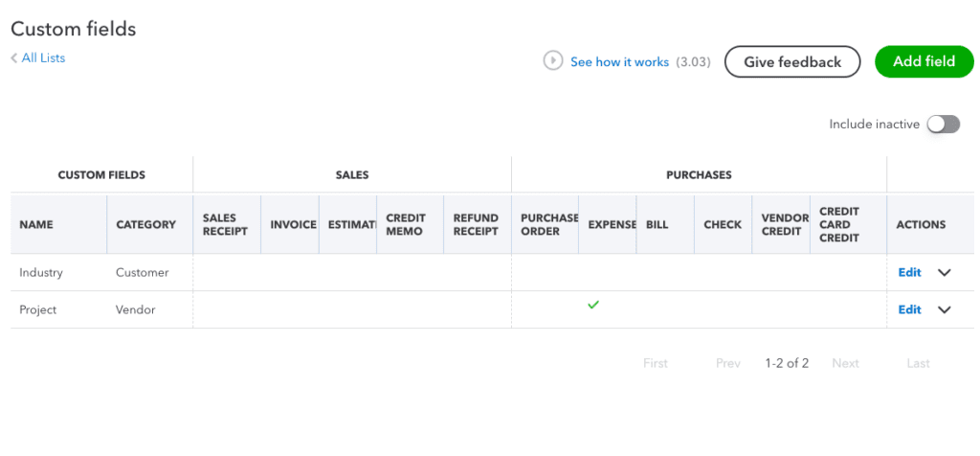The image size is (980, 456).
Task: Click the green checkmark in the Project row
Action: [x=593, y=305]
